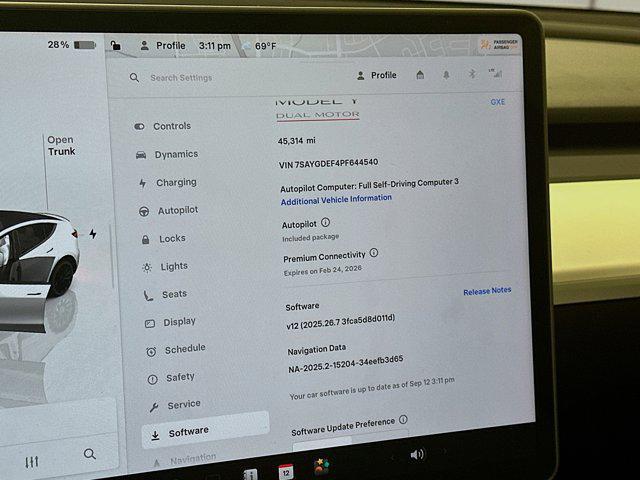640x480 pixels.
Task: Open Profile in the top status bar
Action: (163, 46)
